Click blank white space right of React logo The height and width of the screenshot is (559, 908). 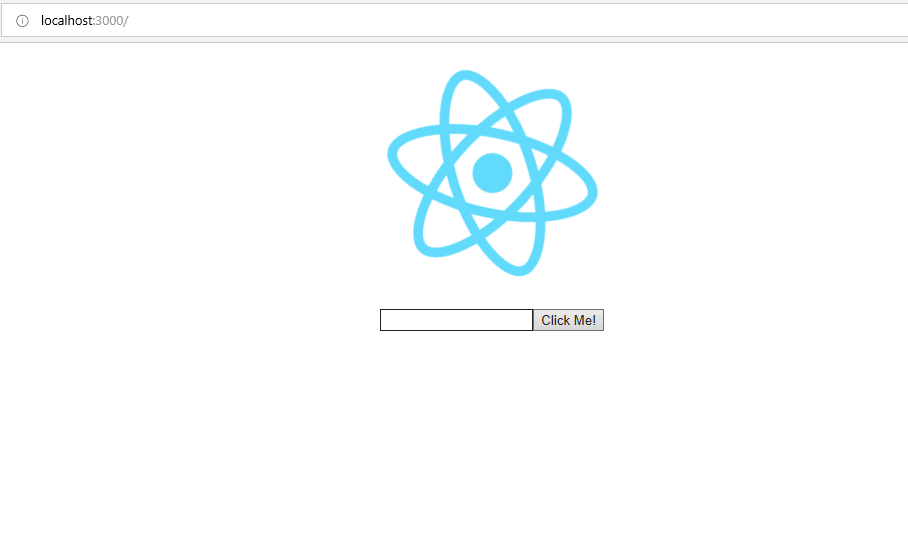(753, 174)
